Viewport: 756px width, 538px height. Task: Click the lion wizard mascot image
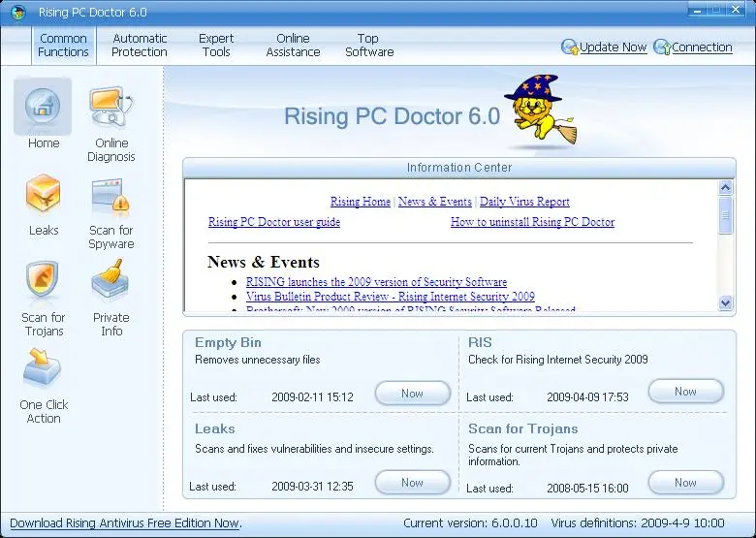(x=542, y=111)
